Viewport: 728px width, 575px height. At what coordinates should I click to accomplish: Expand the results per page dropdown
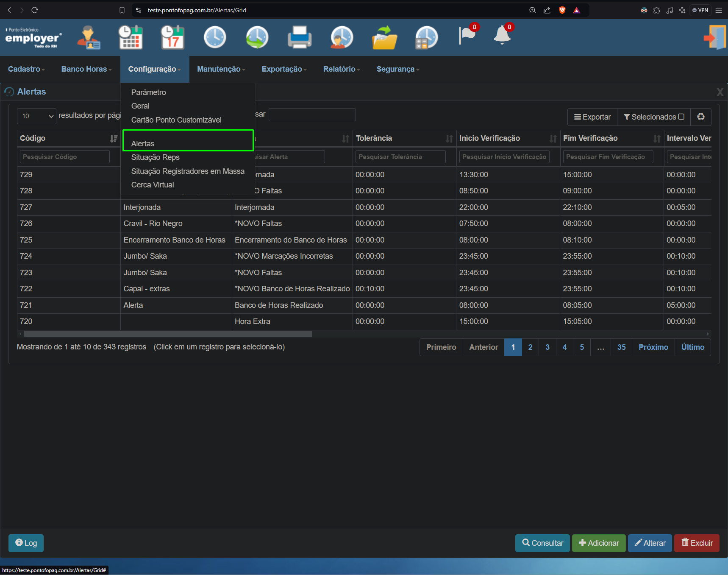[x=36, y=116]
